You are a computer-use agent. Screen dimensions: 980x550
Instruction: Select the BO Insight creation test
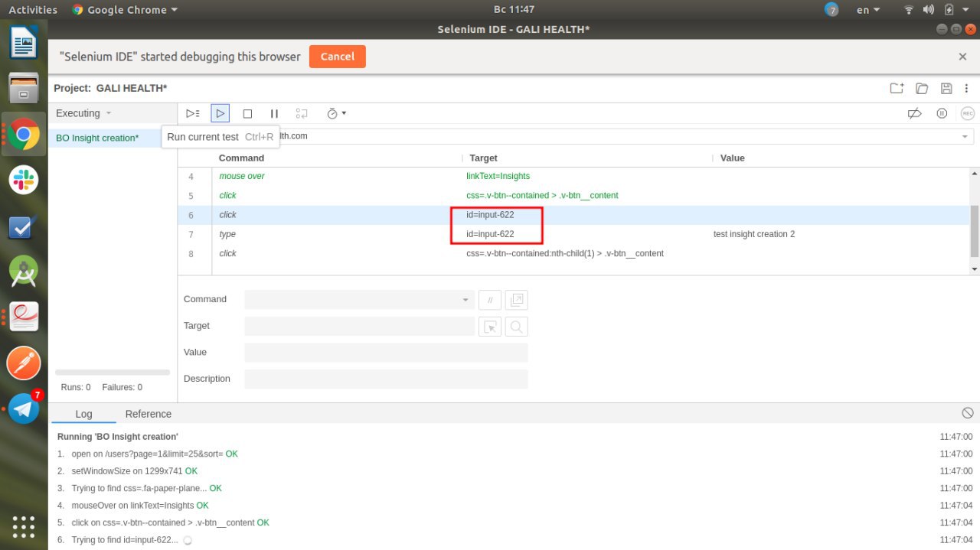pos(97,138)
